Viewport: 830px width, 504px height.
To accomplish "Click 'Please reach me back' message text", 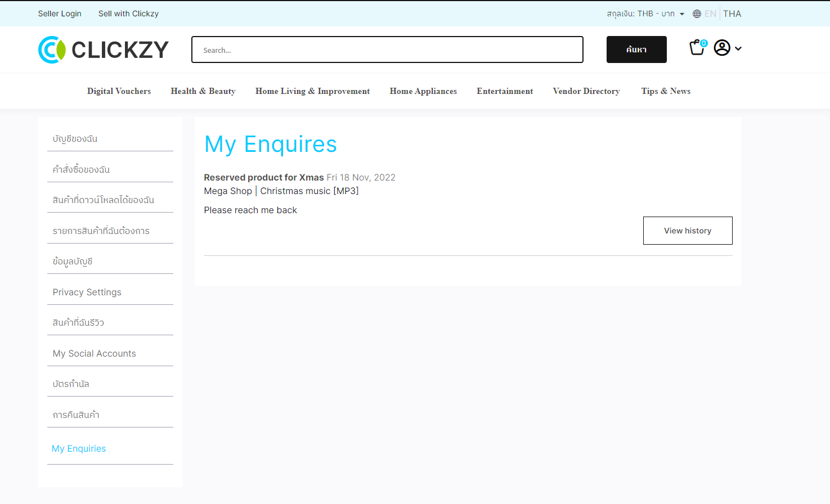I will [250, 210].
